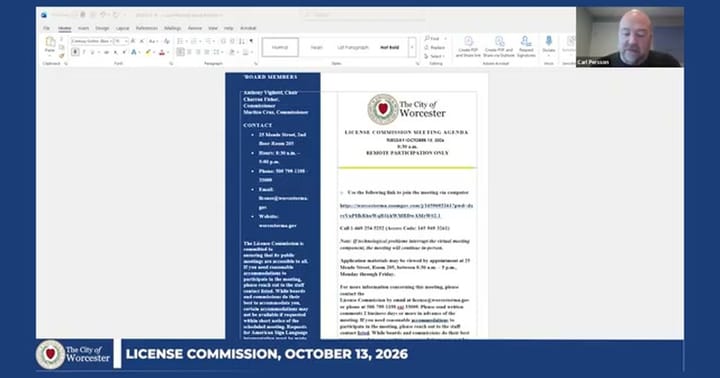The image size is (720, 378).
Task: Click the Increase Indent icon
Action: coord(232,41)
